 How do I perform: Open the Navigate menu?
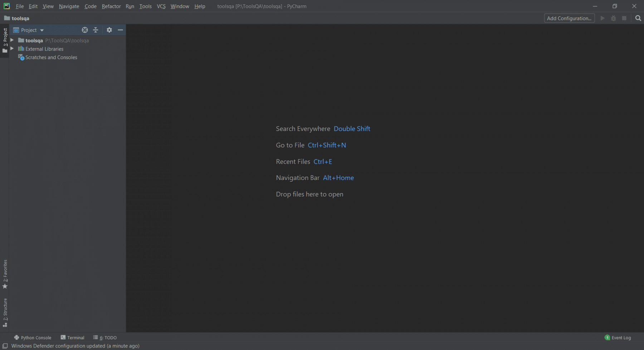pos(69,6)
